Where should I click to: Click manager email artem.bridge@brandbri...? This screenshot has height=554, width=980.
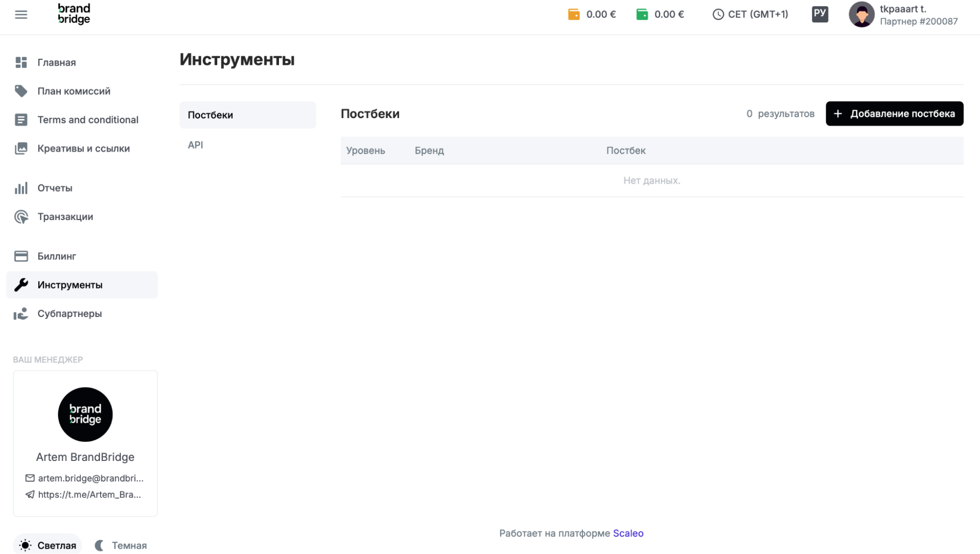click(x=91, y=478)
